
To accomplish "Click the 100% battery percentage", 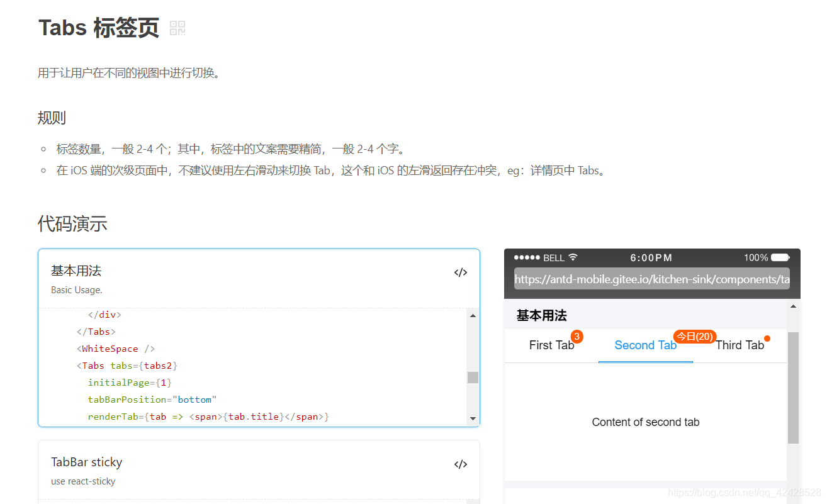I will coord(756,258).
